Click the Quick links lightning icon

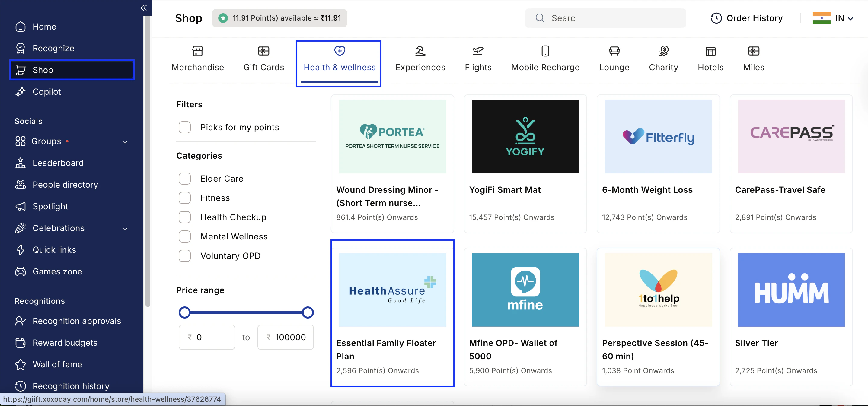21,250
